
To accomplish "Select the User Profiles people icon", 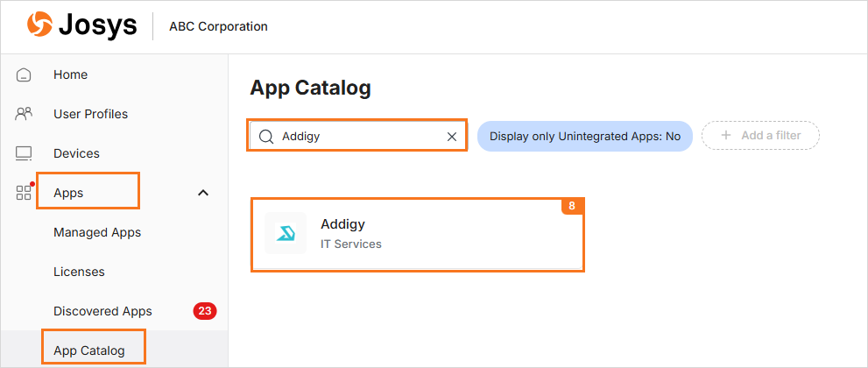I will [x=24, y=114].
